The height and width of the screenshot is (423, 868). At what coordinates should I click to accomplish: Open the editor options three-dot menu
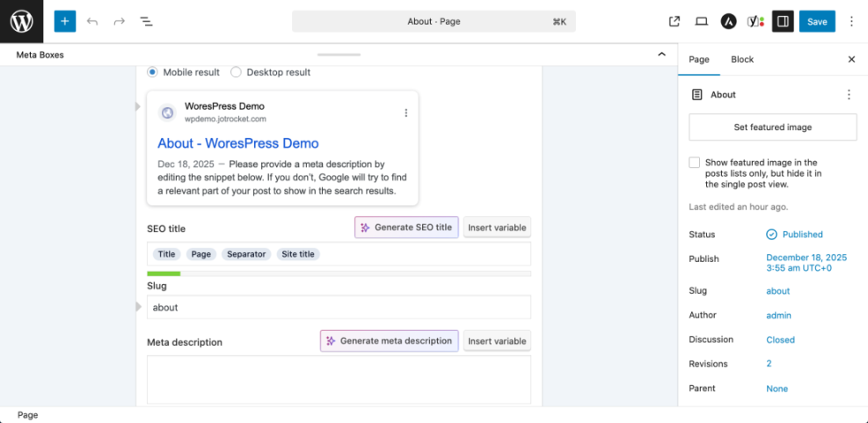[851, 22]
